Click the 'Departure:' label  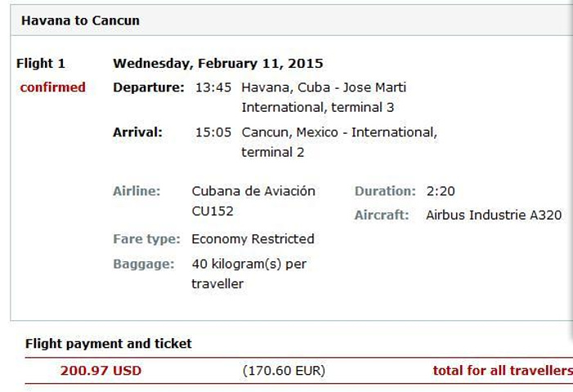point(148,87)
